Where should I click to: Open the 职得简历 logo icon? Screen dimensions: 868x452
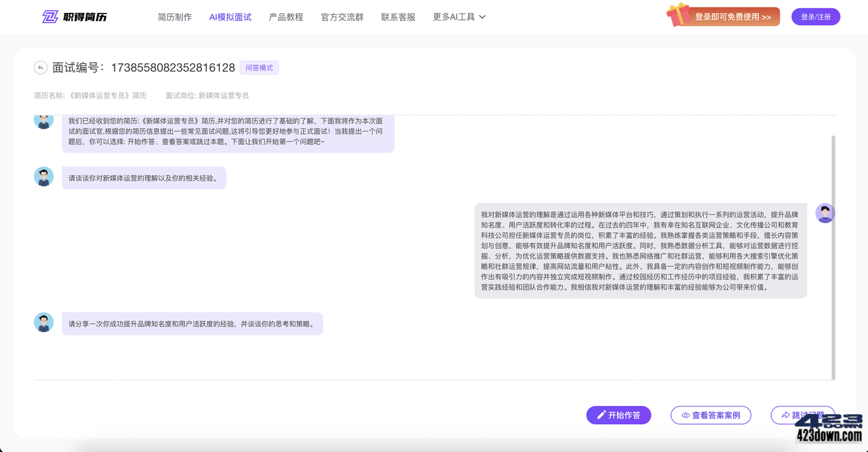pyautogui.click(x=49, y=16)
